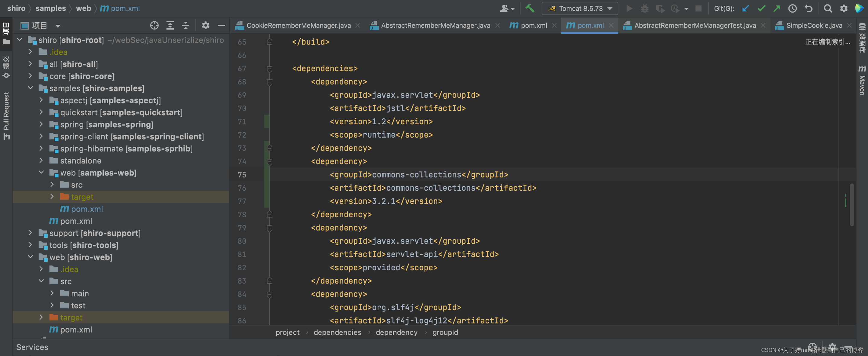Fold the dependency block at line 79
The image size is (868, 356).
270,228
